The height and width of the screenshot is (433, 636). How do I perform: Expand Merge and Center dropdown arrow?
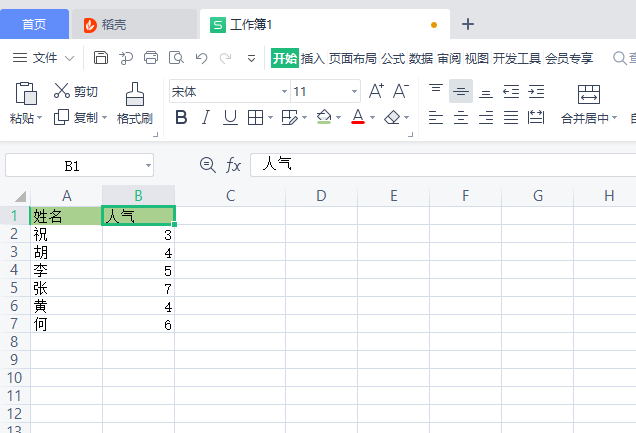coord(614,118)
